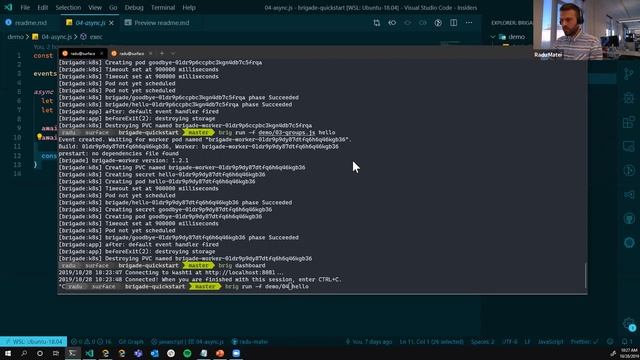The width and height of the screenshot is (640, 360).
Task: Click Git Graph in the status bar
Action: pos(131,342)
